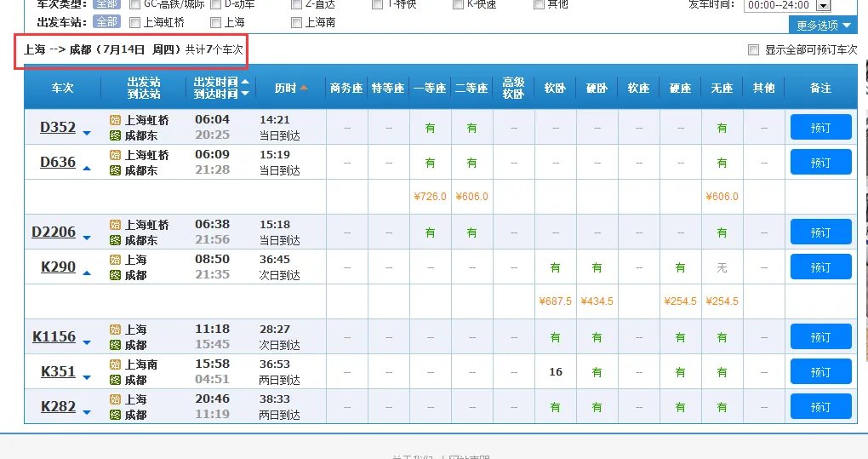Open train number K1156 link
The image size is (868, 459).
pyautogui.click(x=54, y=336)
